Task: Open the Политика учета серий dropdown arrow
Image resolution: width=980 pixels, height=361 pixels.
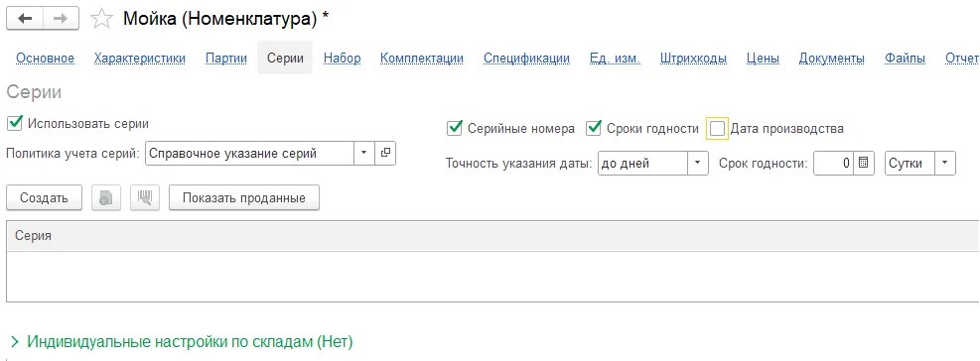Action: pyautogui.click(x=363, y=153)
